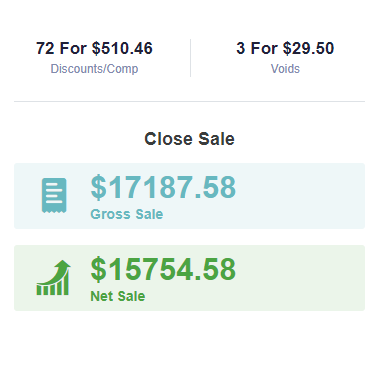Click the text lines inside the receipt icon
Screen dimensions: 380x366
pyautogui.click(x=54, y=193)
